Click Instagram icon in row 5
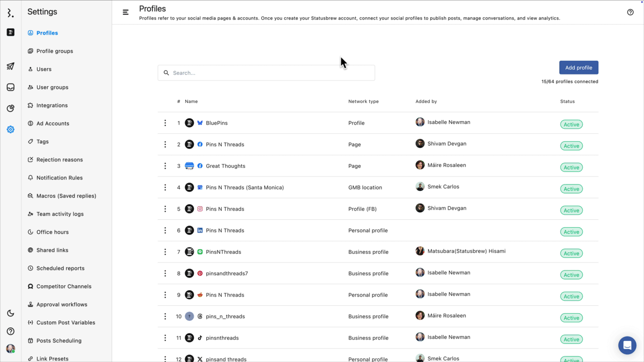This screenshot has width=644, height=362. click(x=200, y=209)
